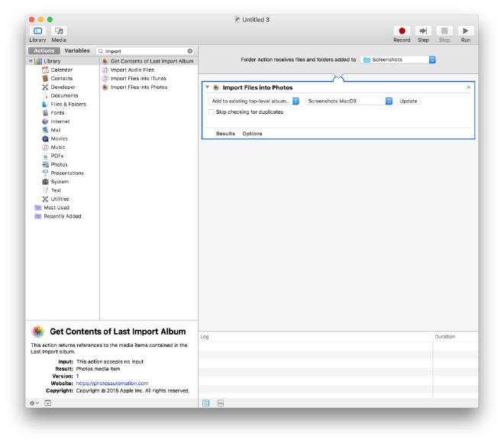Collapse the Library tree
The image size is (504, 444).
coord(31,61)
